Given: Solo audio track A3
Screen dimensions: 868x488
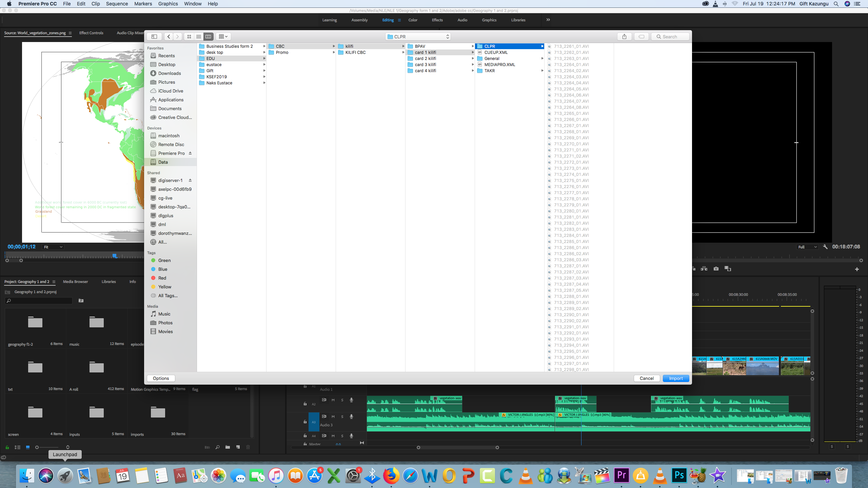Looking at the screenshot, I should [342, 417].
